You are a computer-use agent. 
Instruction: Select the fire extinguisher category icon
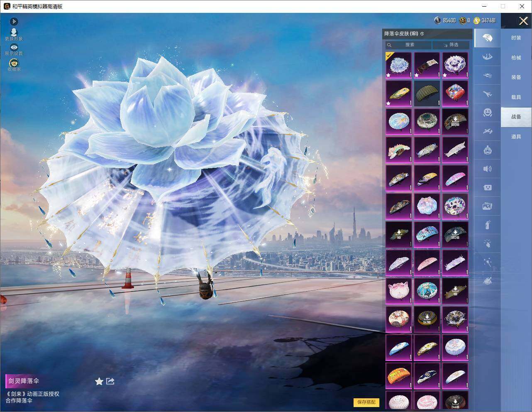[x=488, y=225]
